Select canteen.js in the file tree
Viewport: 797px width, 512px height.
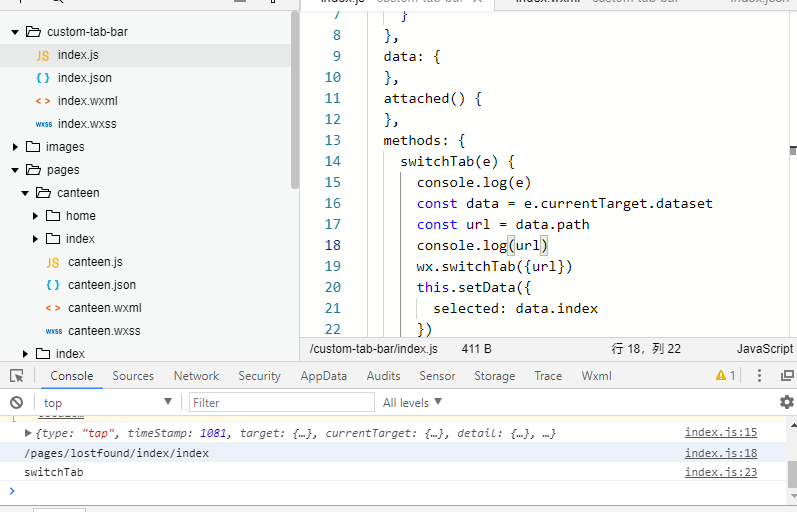click(x=95, y=262)
